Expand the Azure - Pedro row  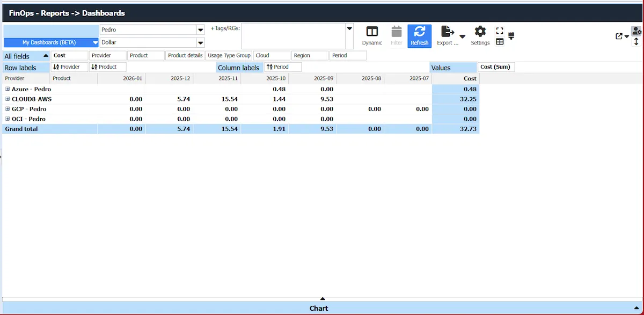tap(8, 89)
